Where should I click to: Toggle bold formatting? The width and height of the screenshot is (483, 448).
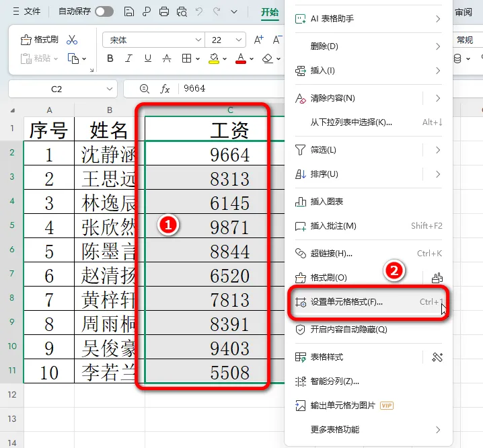coord(110,59)
